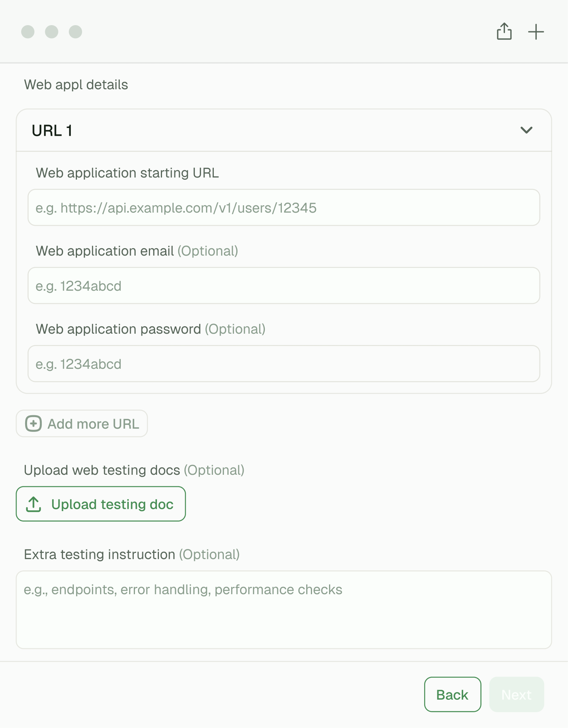Click the Web appl details heading
Image resolution: width=568 pixels, height=728 pixels.
[x=76, y=85]
